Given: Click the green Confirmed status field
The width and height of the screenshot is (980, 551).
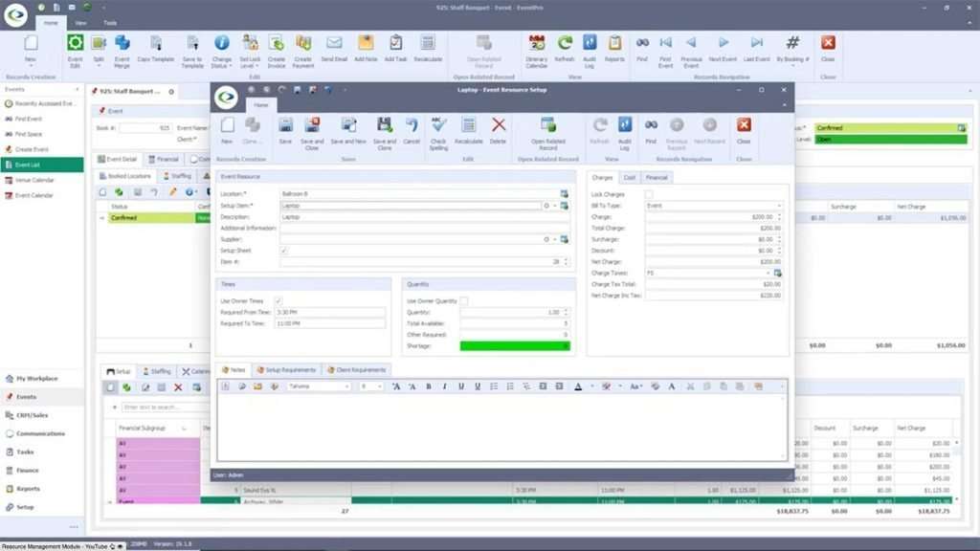Looking at the screenshot, I should (891, 128).
